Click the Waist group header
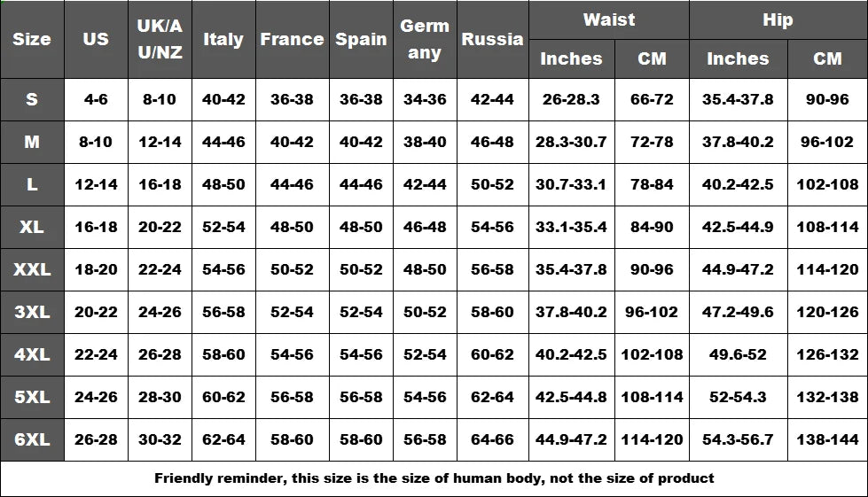 click(x=609, y=19)
